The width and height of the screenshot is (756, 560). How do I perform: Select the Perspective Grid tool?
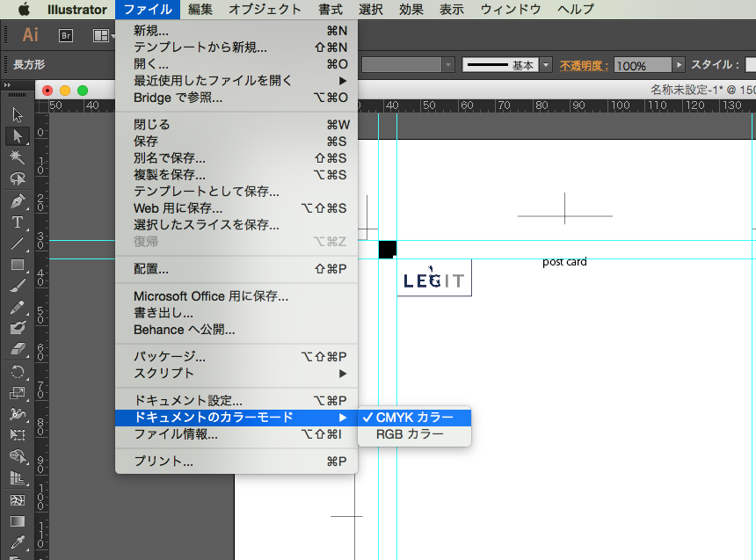click(x=18, y=477)
